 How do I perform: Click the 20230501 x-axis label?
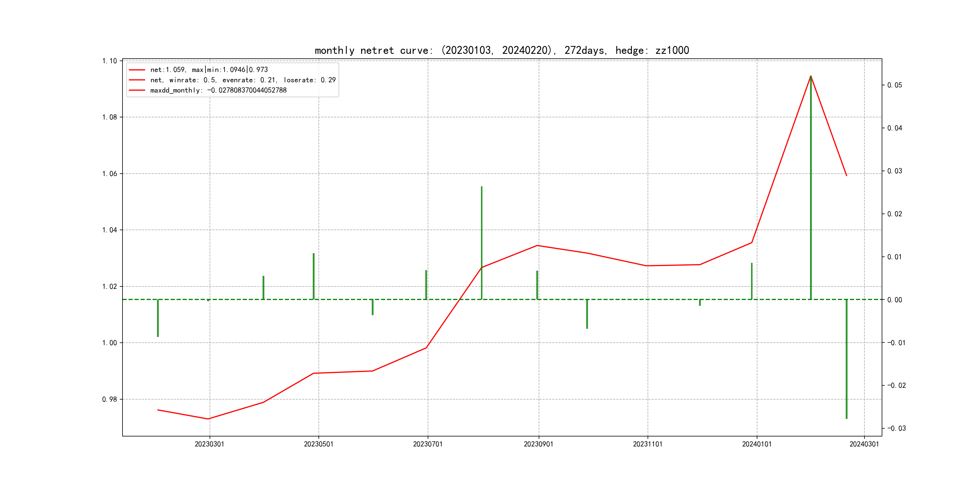[318, 444]
